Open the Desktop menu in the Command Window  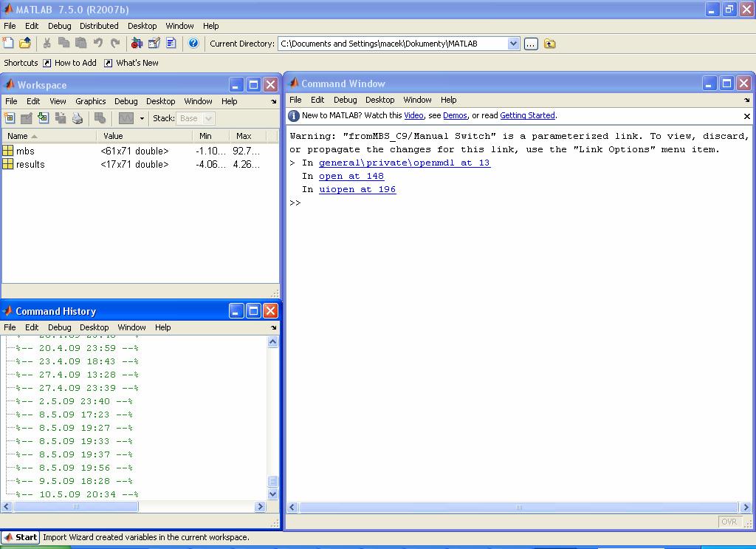379,100
